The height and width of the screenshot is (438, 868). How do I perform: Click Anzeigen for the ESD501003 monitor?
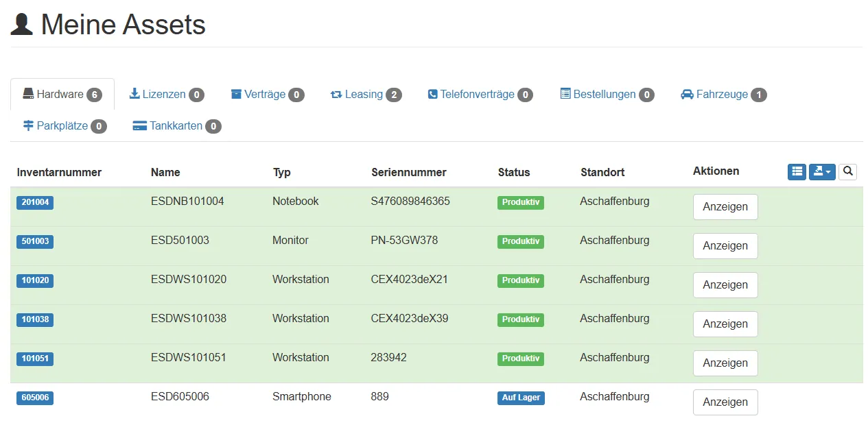click(725, 246)
